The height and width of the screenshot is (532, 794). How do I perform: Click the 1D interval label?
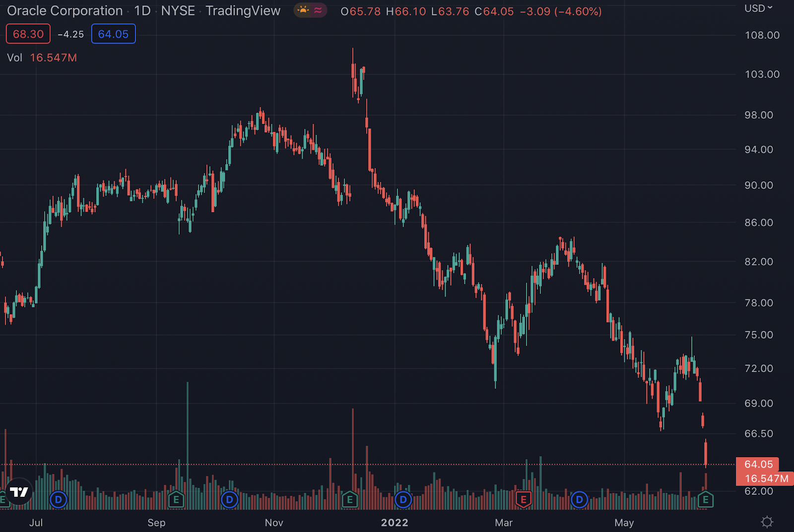[x=142, y=10]
